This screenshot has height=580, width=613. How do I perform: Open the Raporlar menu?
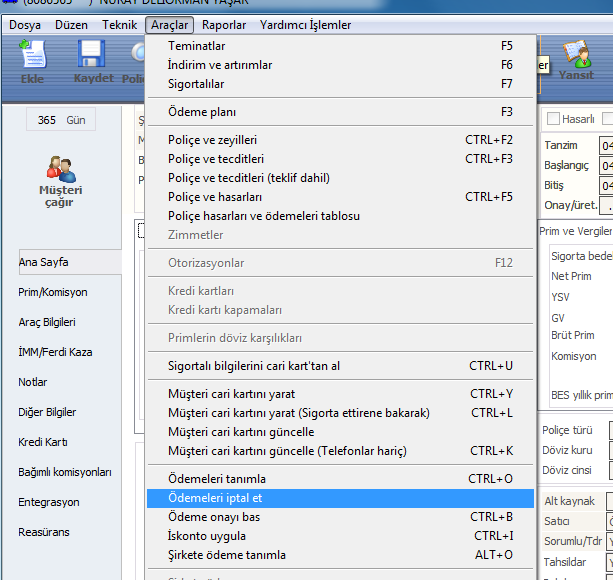224,25
